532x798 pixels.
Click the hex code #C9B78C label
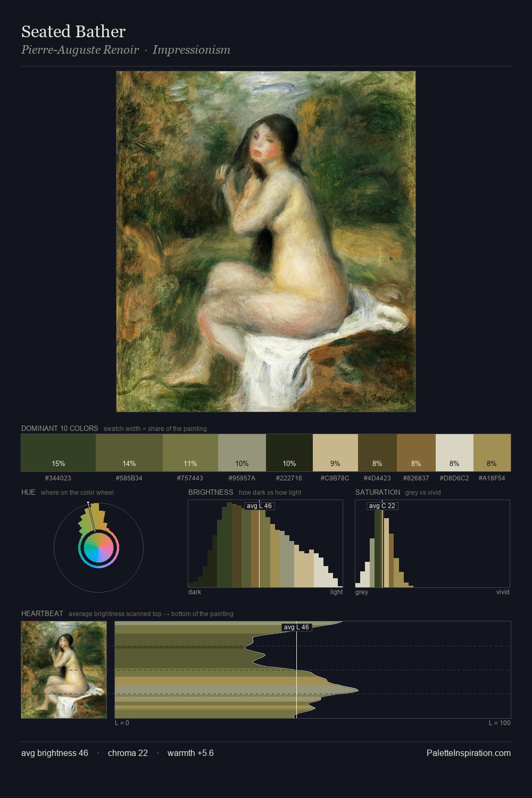point(335,478)
